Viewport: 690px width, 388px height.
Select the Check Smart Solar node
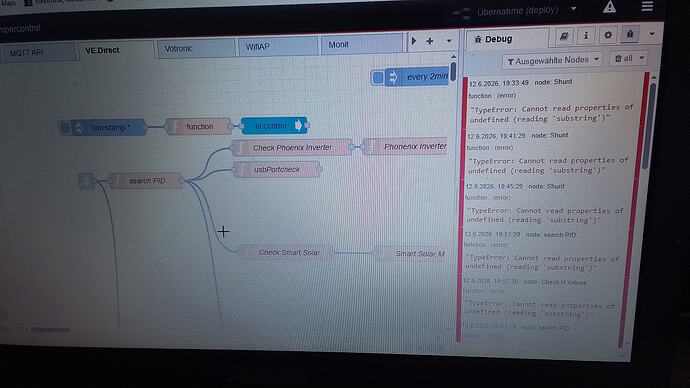(x=285, y=253)
